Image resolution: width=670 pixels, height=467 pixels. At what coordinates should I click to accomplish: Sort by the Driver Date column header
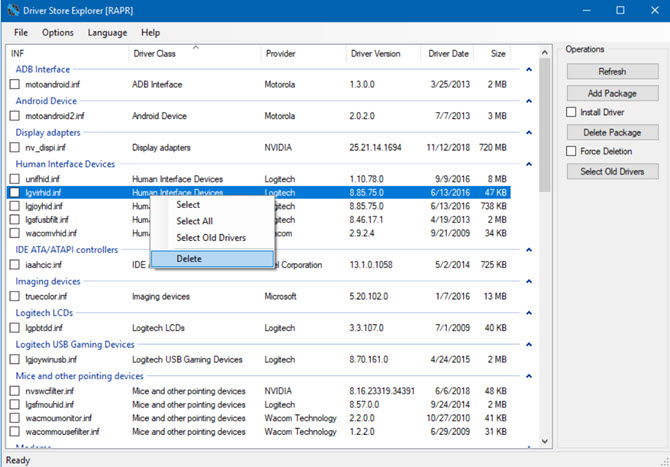click(x=447, y=53)
